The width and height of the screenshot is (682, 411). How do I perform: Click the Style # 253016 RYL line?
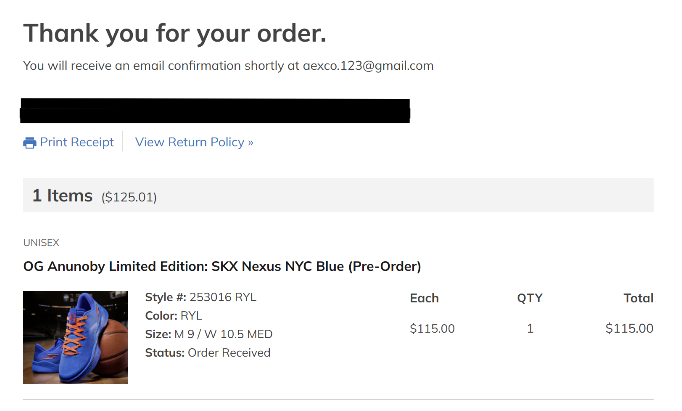pyautogui.click(x=201, y=297)
